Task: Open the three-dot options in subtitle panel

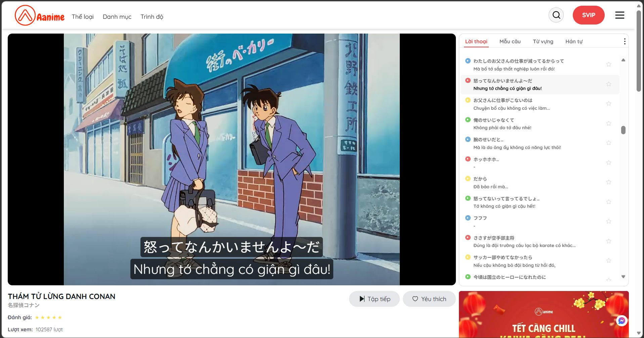Action: click(x=625, y=41)
